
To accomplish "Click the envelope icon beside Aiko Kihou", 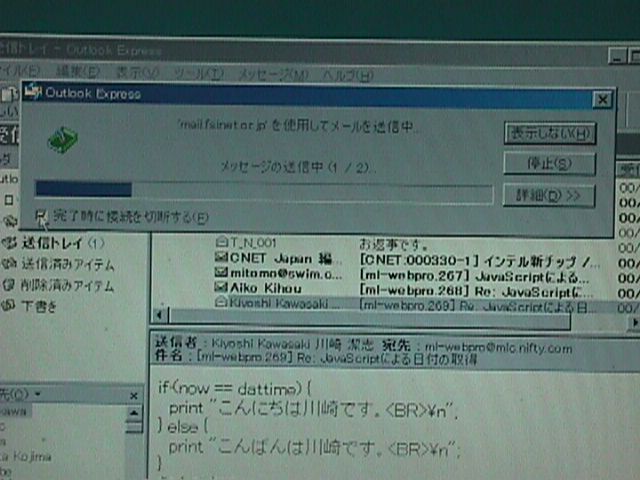I will click(221, 287).
